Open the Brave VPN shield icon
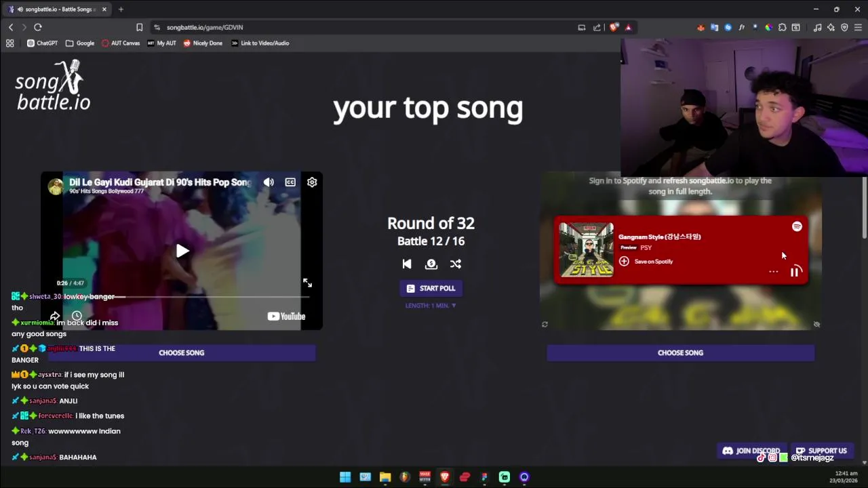The width and height of the screenshot is (868, 488). pos(844,27)
